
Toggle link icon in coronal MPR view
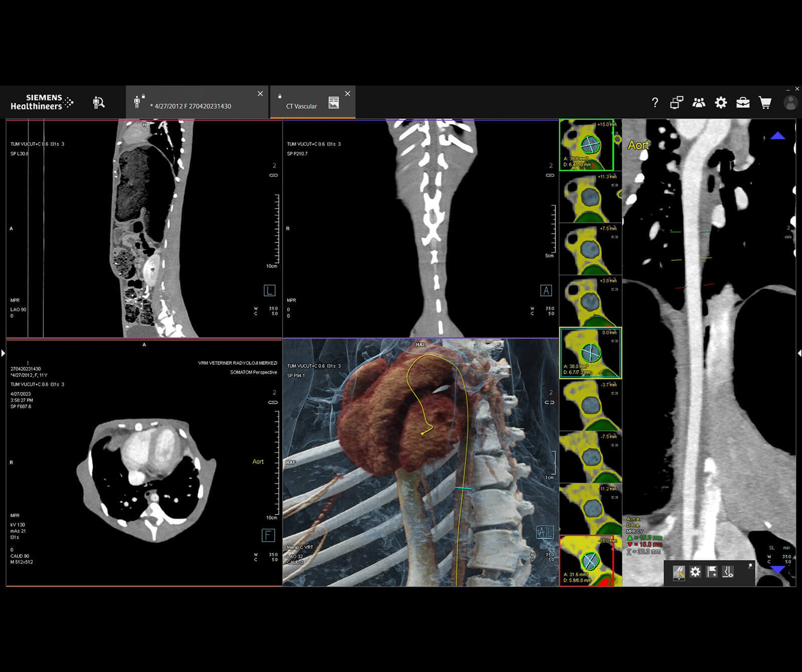(550, 175)
